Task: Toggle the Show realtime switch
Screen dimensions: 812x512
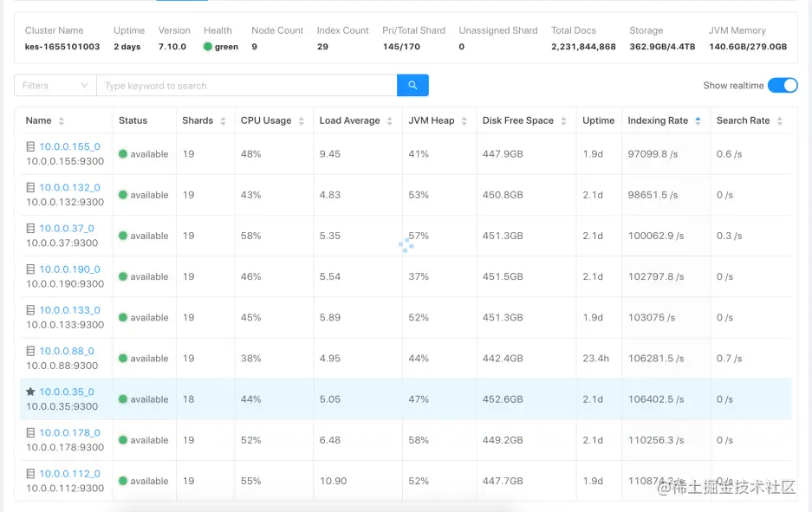Action: [x=783, y=86]
